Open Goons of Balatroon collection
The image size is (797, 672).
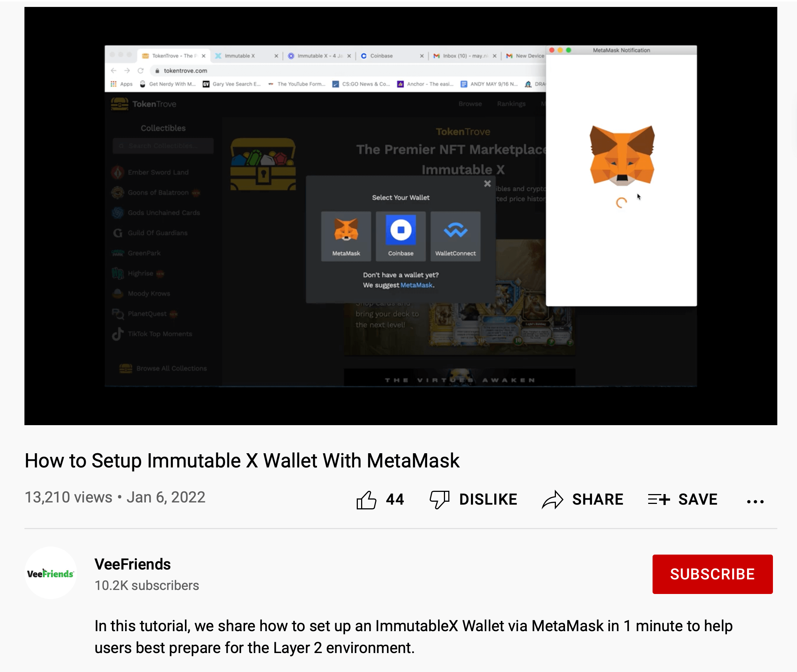156,193
